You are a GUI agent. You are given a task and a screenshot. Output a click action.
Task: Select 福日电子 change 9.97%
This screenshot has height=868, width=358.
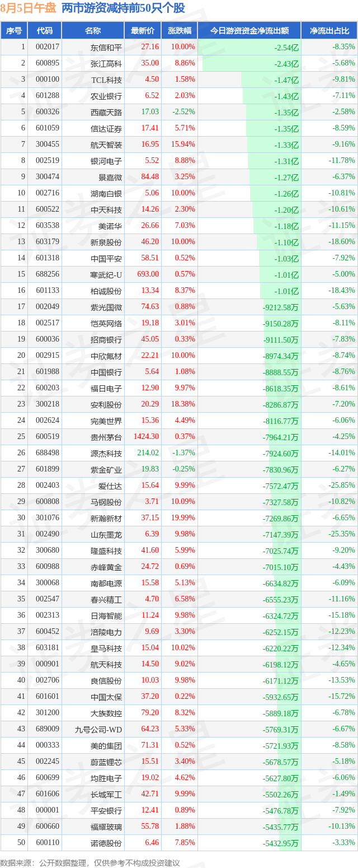point(185,388)
